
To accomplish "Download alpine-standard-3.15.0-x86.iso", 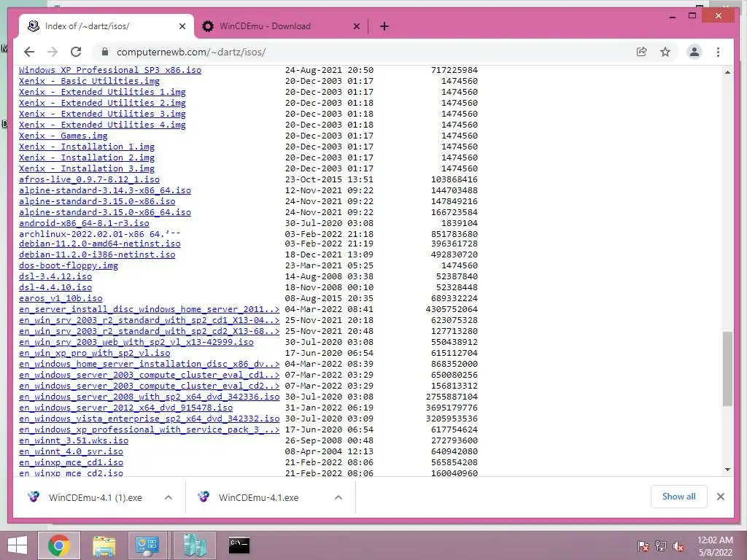I will [x=97, y=201].
